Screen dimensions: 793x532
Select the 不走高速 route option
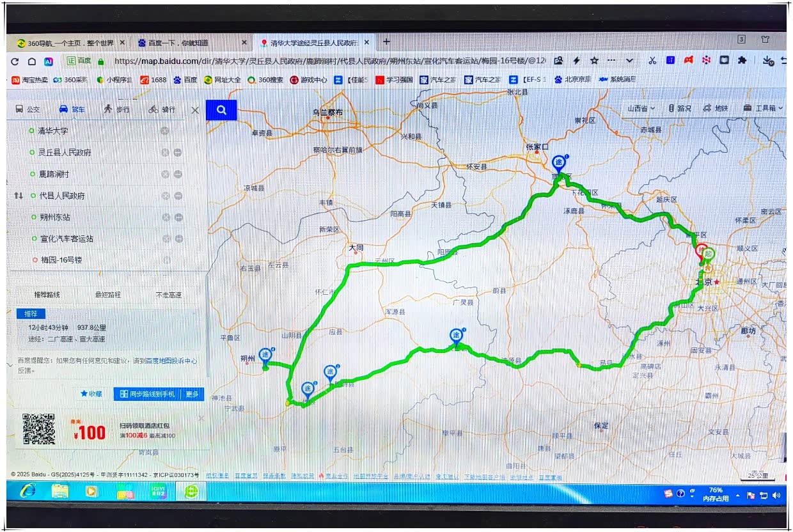click(169, 295)
